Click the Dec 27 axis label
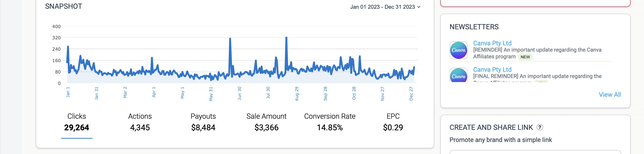644x154 pixels. click(411, 93)
